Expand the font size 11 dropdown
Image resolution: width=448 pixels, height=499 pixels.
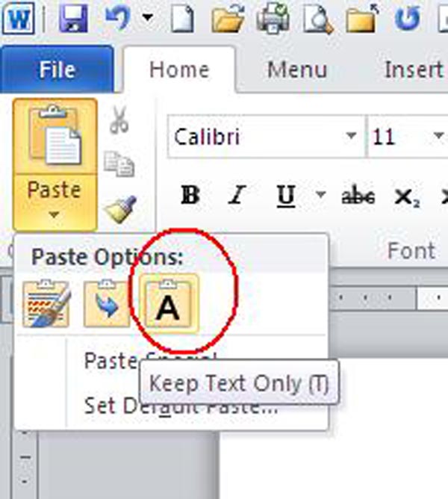(438, 137)
